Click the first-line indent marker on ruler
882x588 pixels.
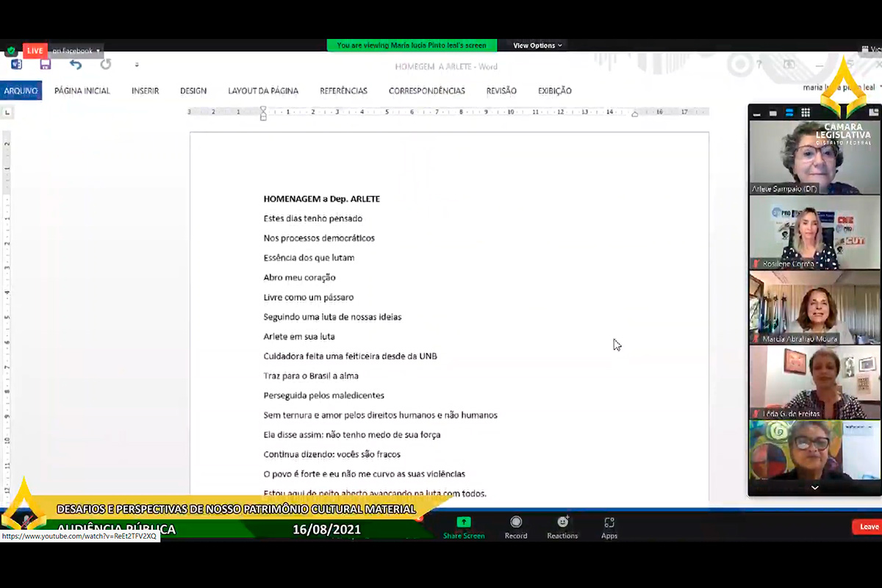pyautogui.click(x=263, y=110)
